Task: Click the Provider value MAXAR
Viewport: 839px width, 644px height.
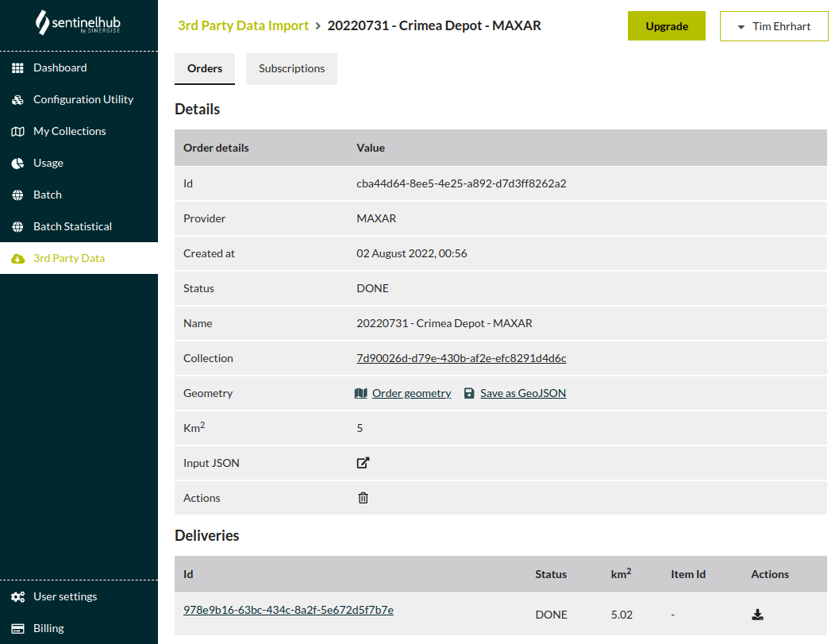Action: point(376,218)
